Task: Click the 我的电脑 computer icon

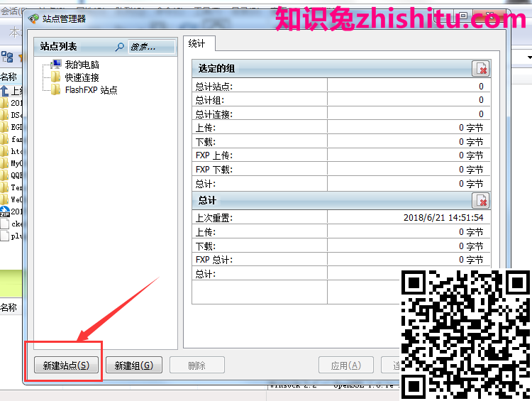Action: click(56, 64)
